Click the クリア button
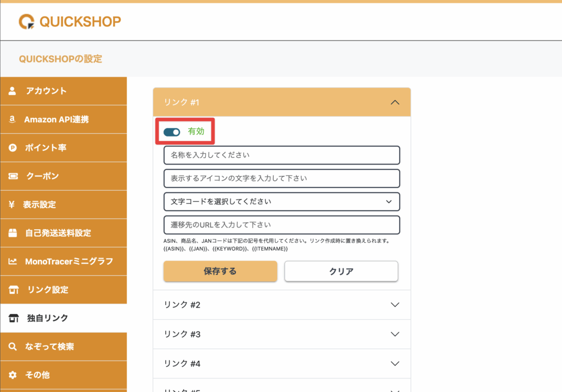Viewport: 562px width, 392px height. tap(341, 271)
